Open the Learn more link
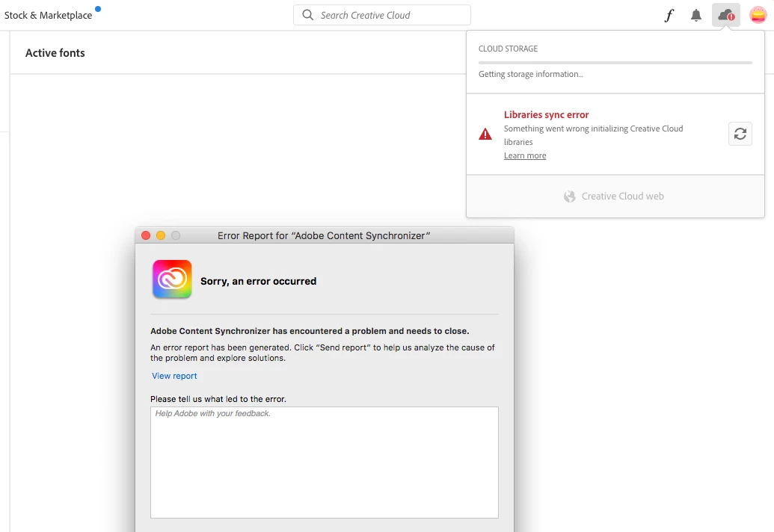 pyautogui.click(x=525, y=155)
